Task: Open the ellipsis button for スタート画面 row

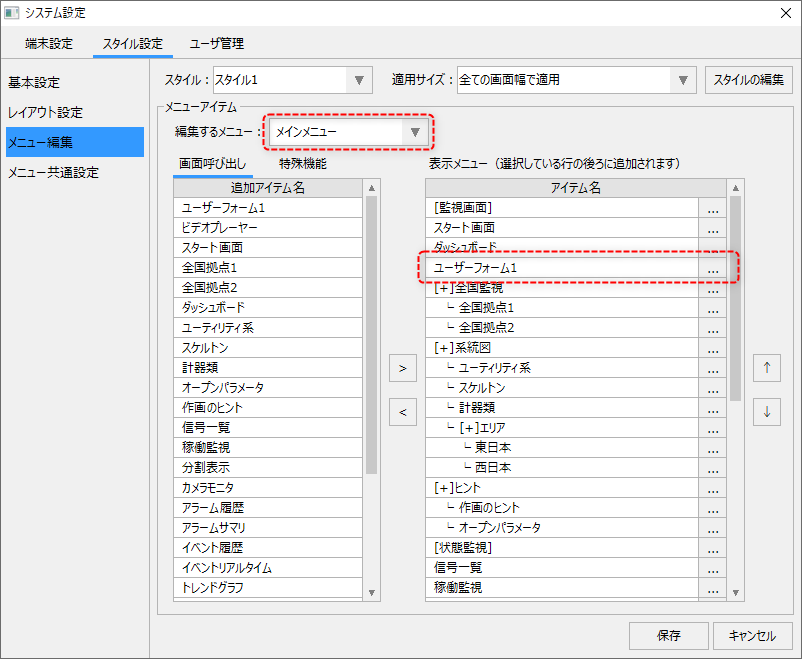Action: pos(712,228)
